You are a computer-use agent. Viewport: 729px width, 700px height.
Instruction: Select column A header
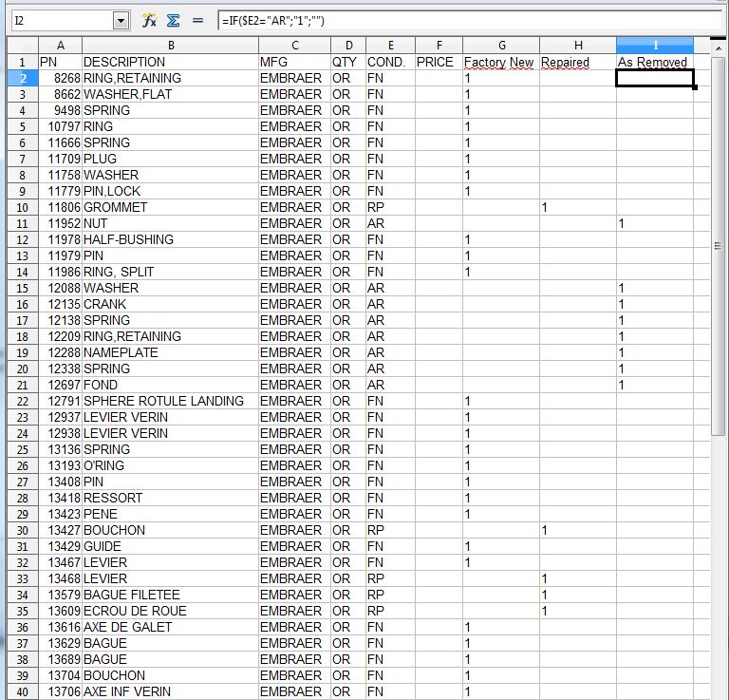[60, 46]
